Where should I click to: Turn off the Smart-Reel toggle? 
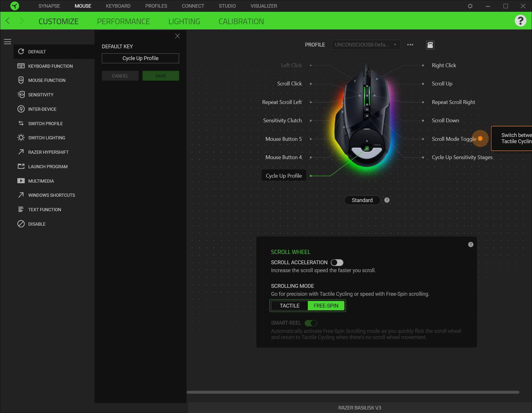(x=311, y=323)
